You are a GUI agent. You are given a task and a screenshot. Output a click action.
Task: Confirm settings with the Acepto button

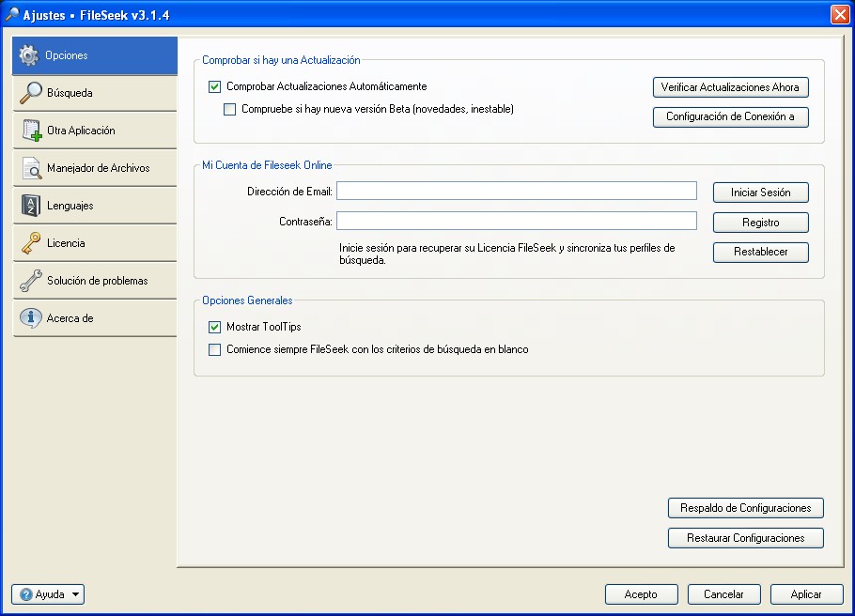click(x=641, y=594)
